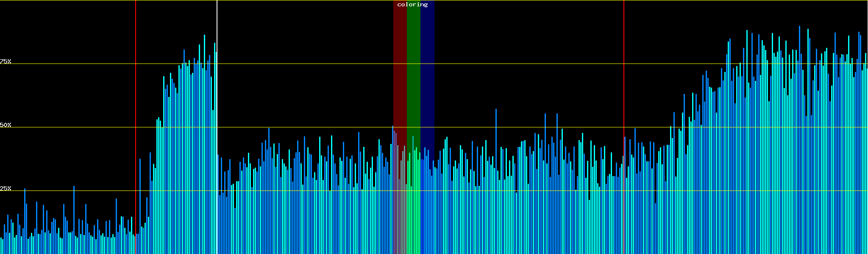Click the right red vertical marker line
The width and height of the screenshot is (868, 254).
pyautogui.click(x=624, y=85)
